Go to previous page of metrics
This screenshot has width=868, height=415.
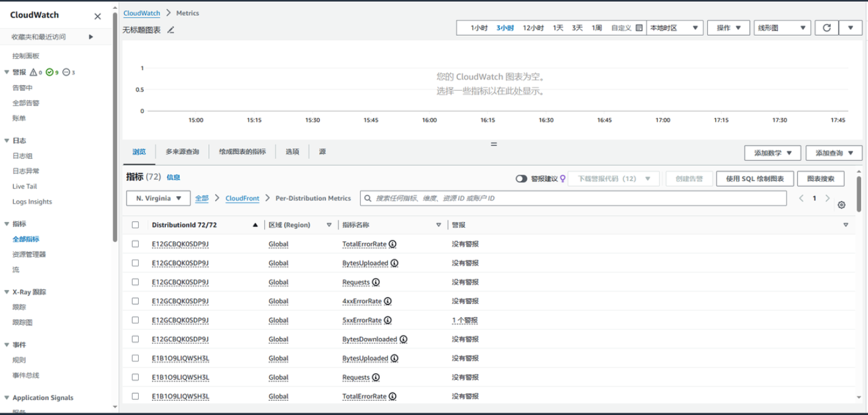pyautogui.click(x=801, y=198)
